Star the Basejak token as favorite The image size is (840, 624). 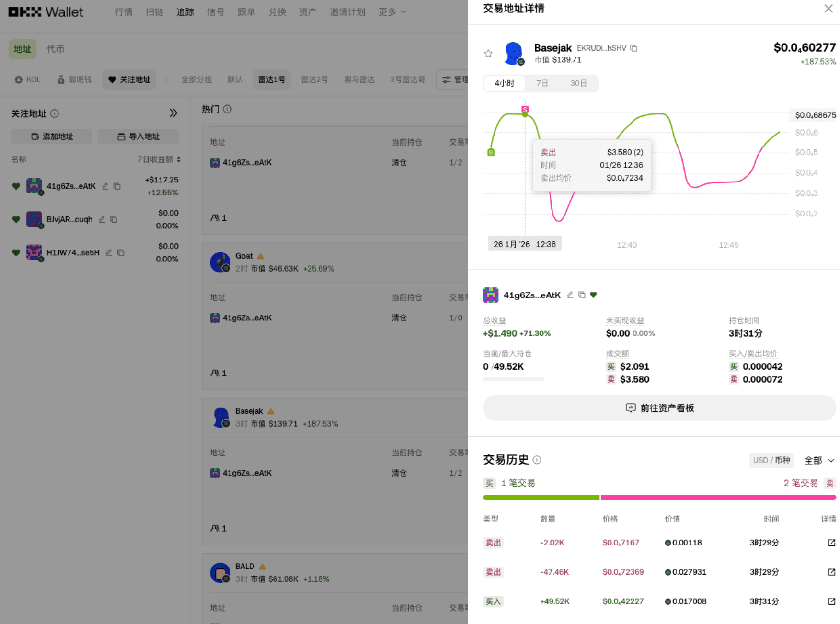(488, 54)
